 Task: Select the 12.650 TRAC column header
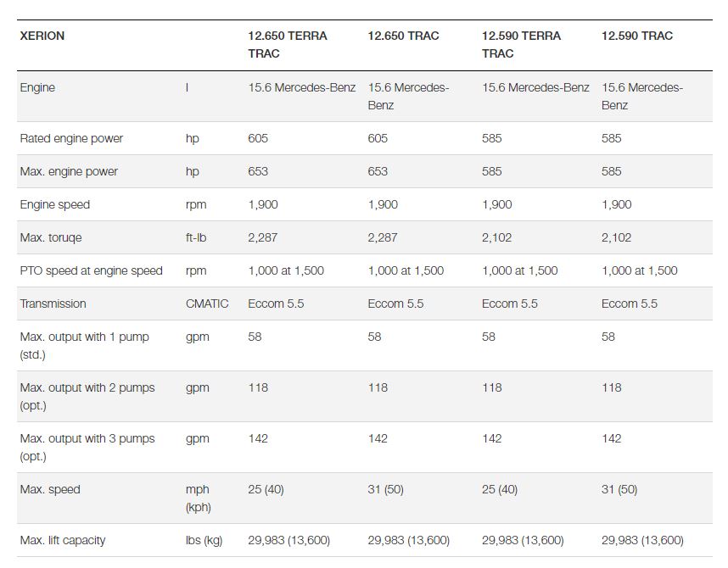[x=403, y=36]
